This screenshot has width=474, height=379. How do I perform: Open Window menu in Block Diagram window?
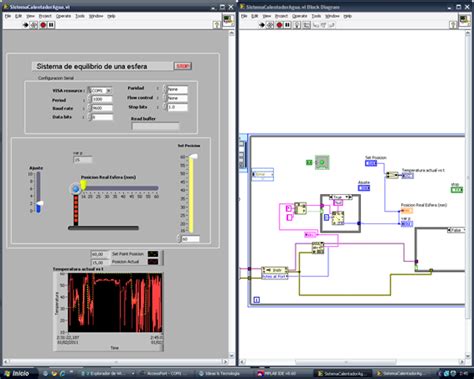click(332, 16)
